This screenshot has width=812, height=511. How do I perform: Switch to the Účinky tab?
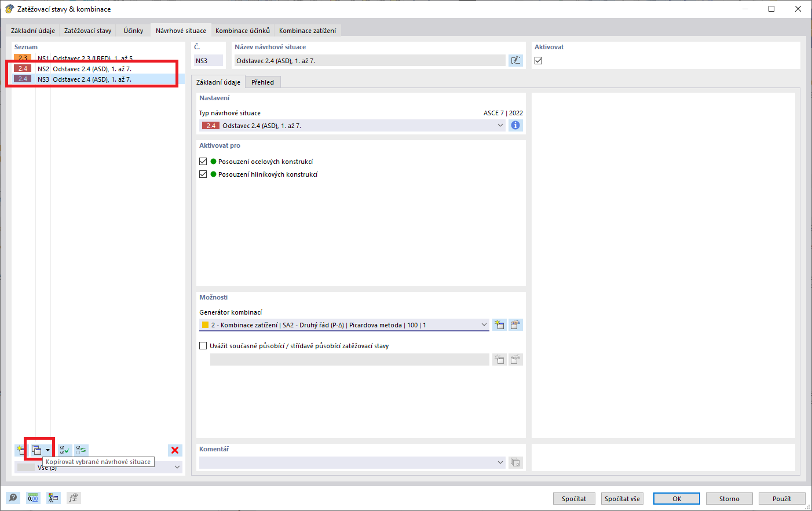click(133, 31)
